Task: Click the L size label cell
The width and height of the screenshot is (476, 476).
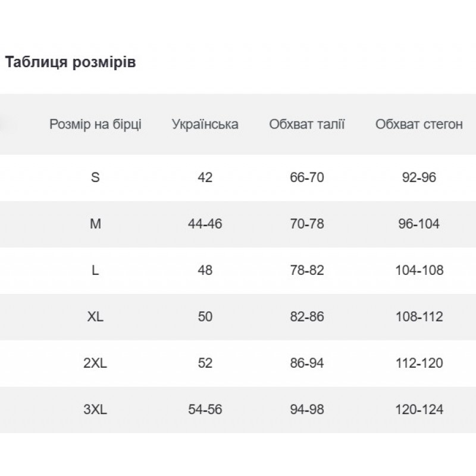Action: tap(95, 270)
